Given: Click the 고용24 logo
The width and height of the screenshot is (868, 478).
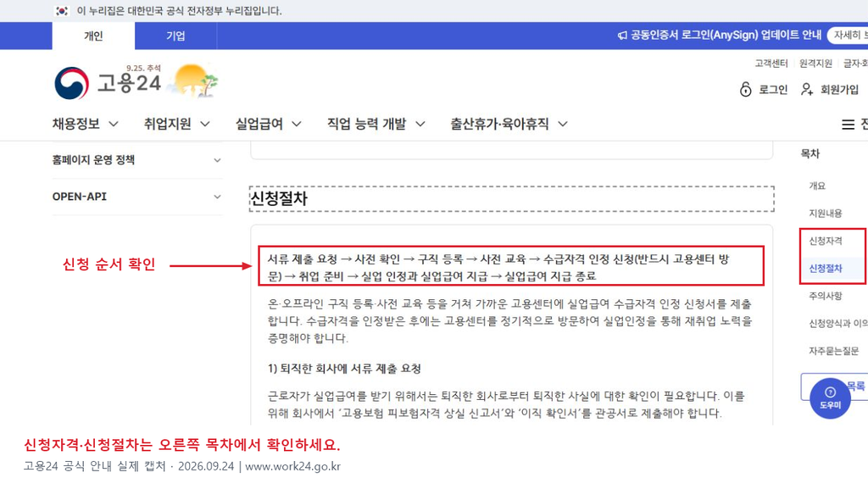Looking at the screenshot, I should [x=108, y=83].
